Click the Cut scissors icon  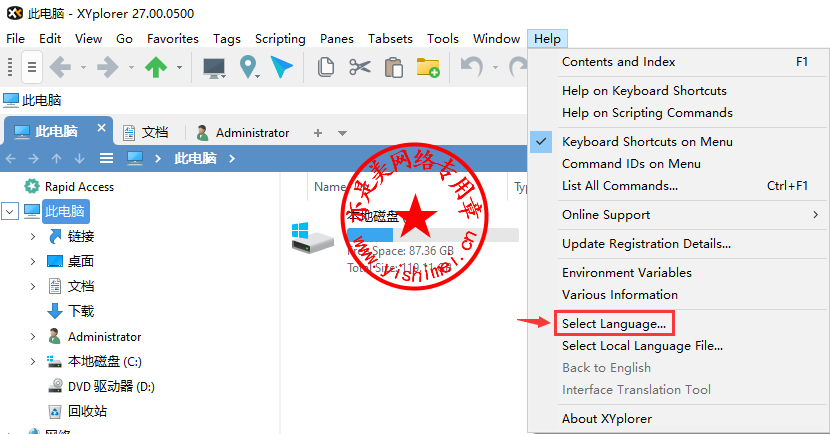[x=360, y=67]
